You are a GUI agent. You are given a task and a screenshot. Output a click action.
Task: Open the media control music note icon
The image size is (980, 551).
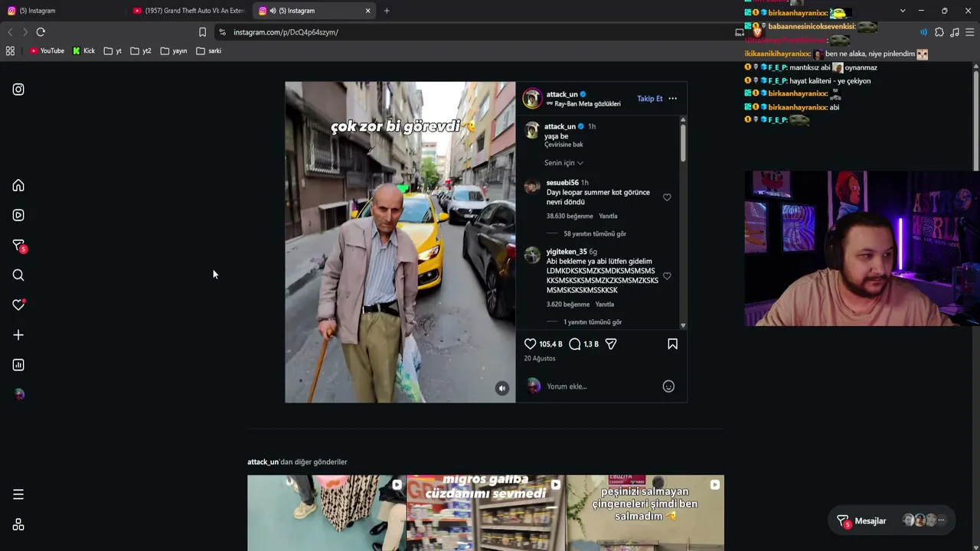955,32
